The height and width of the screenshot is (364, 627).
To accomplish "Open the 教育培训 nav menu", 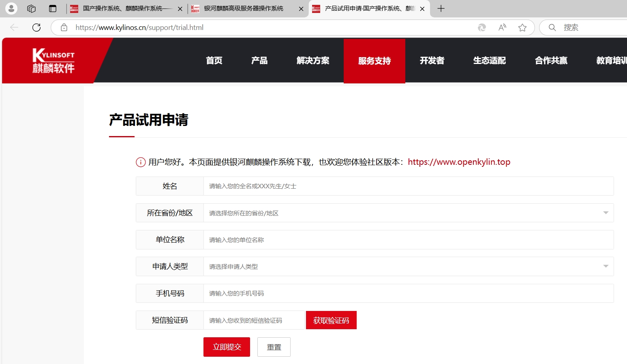I will pyautogui.click(x=611, y=61).
